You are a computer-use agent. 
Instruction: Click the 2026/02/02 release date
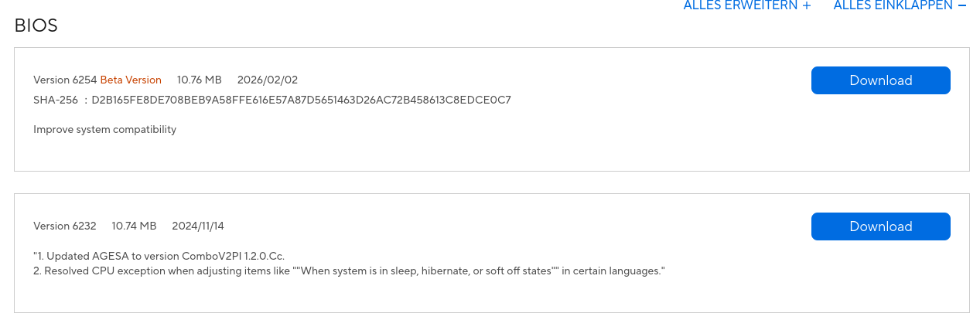(x=268, y=80)
